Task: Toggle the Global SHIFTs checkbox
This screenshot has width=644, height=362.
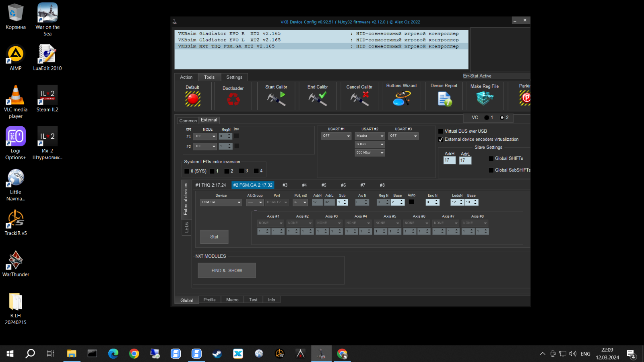Action: coord(491,158)
